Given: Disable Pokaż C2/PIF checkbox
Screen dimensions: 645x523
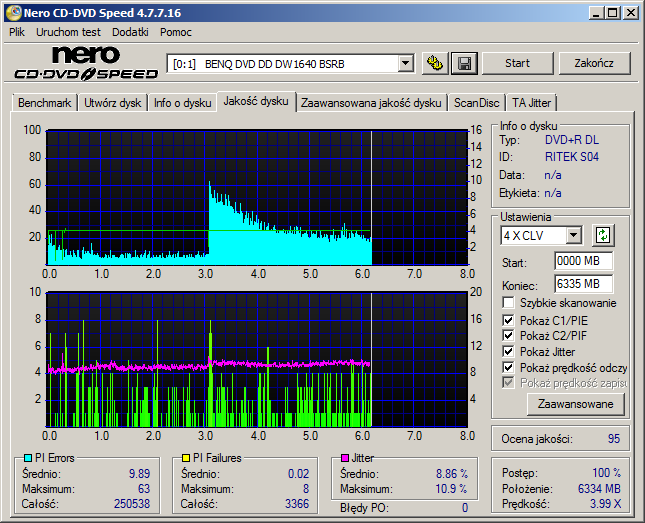Looking at the screenshot, I should (508, 335).
